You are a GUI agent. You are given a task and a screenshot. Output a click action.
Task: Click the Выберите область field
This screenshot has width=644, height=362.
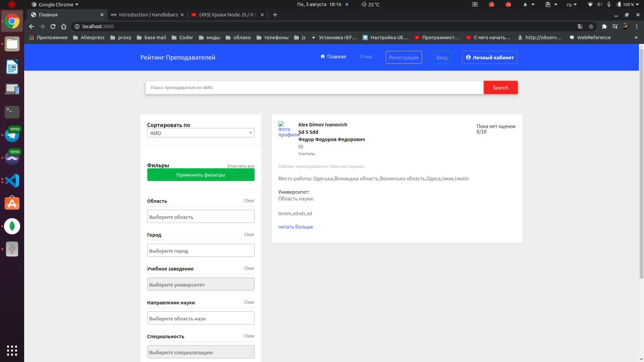(x=201, y=217)
